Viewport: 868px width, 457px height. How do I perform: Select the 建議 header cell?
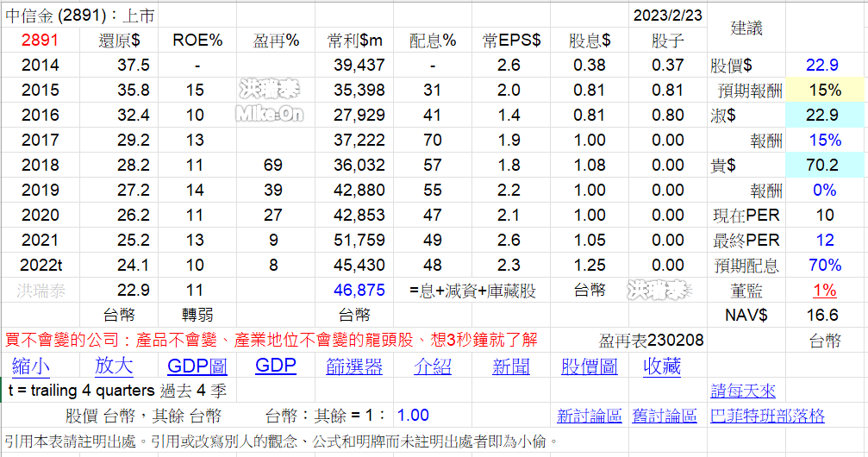746,28
